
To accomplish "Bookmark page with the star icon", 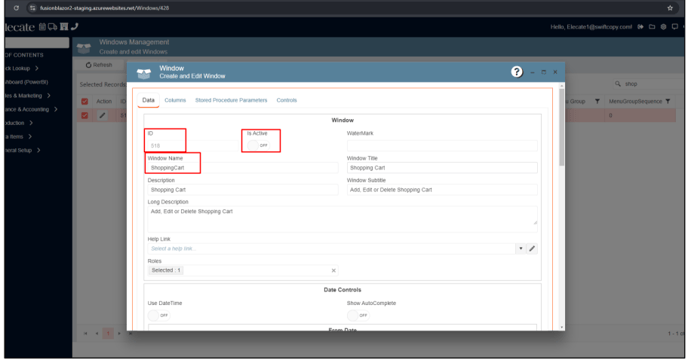I will pyautogui.click(x=670, y=8).
